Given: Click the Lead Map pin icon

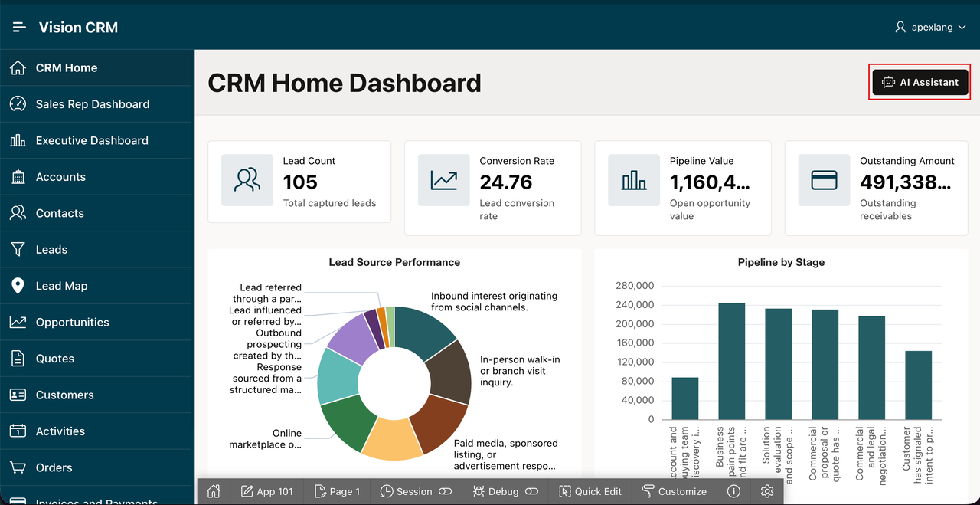Looking at the screenshot, I should [18, 286].
